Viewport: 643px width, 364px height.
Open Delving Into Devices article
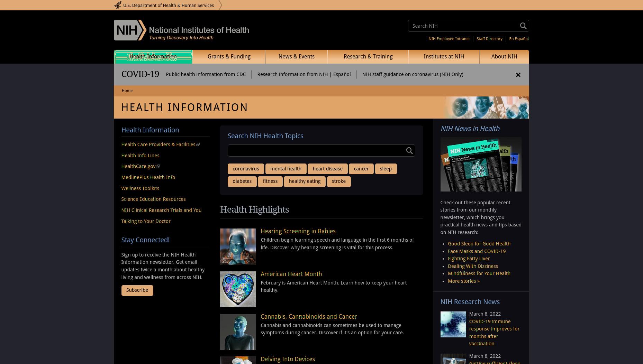click(x=288, y=359)
